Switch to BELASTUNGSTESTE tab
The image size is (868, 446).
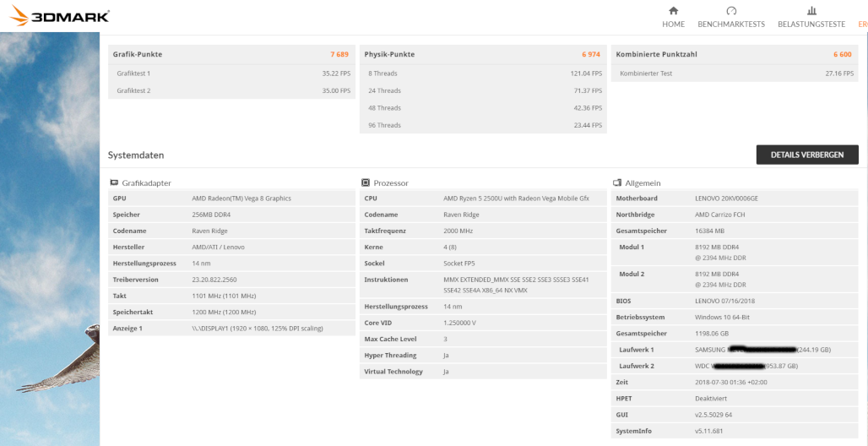click(811, 24)
